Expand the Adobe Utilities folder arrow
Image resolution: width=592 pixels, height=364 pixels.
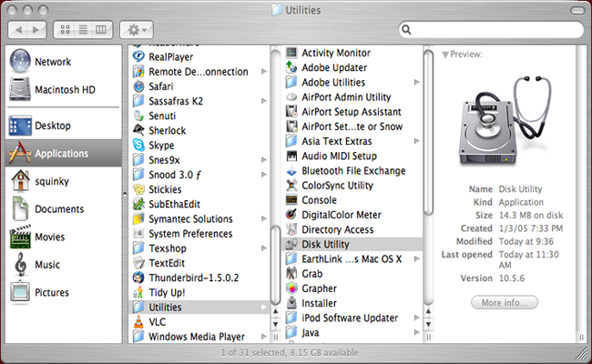click(x=416, y=82)
